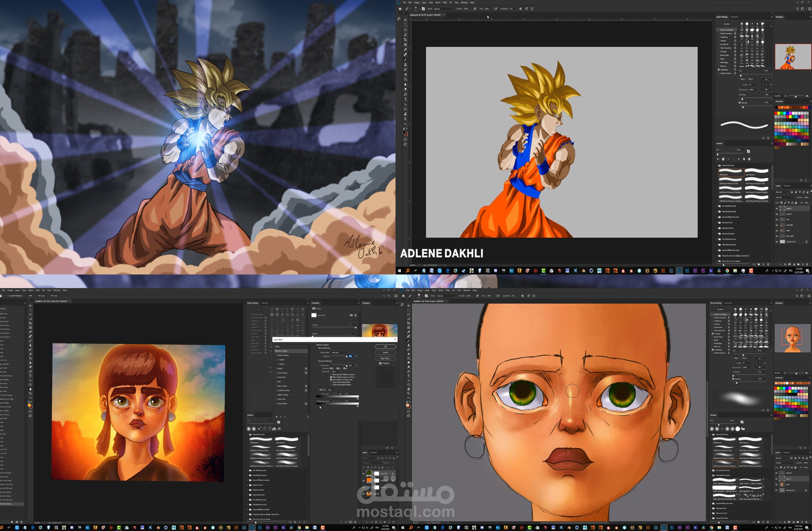Viewport: 812px width, 531px height.
Task: Create new group folder in Goku Layers panel
Action: click(x=798, y=264)
